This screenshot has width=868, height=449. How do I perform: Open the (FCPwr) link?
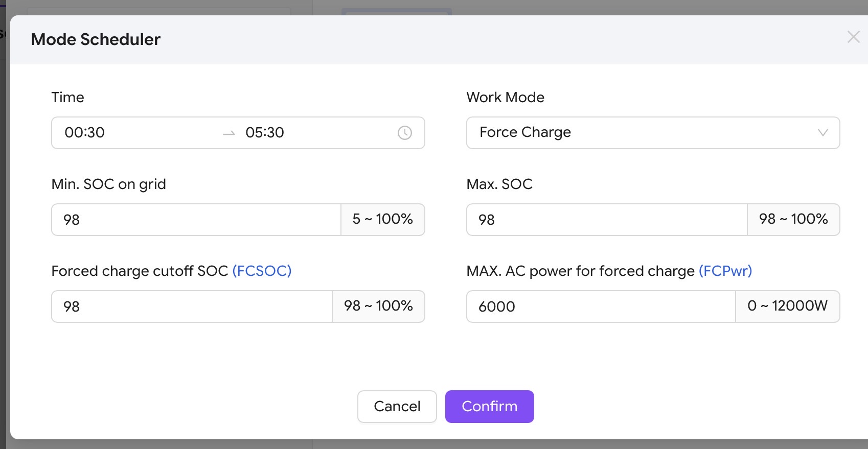(x=725, y=271)
